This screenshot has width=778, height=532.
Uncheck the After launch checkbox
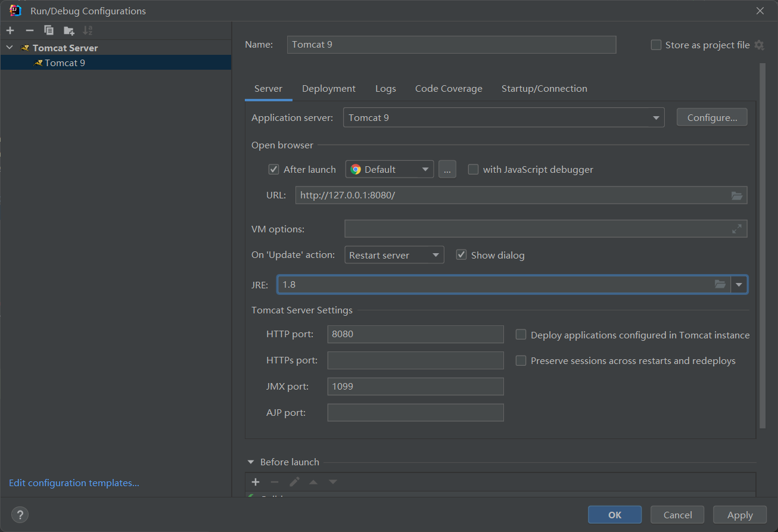[x=274, y=170]
